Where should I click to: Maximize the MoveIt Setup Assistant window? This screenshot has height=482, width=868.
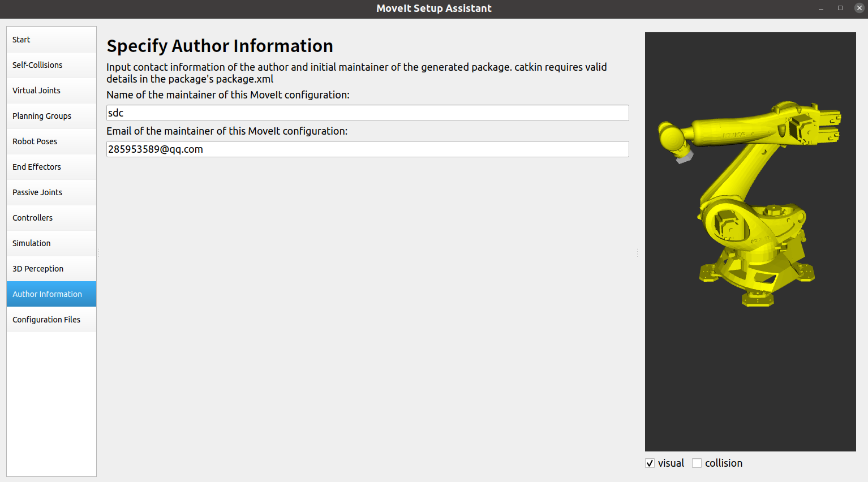click(840, 8)
